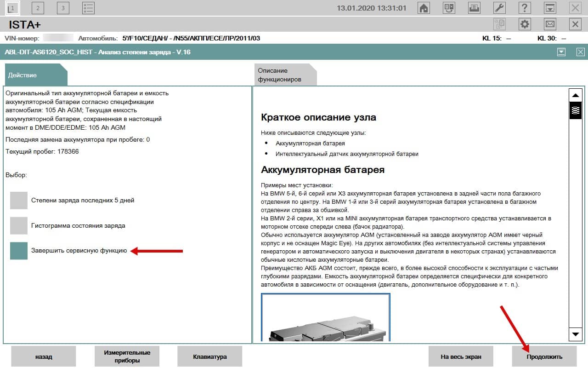This screenshot has height=368, width=588.
Task: Open the Клавиатура button
Action: tap(210, 356)
